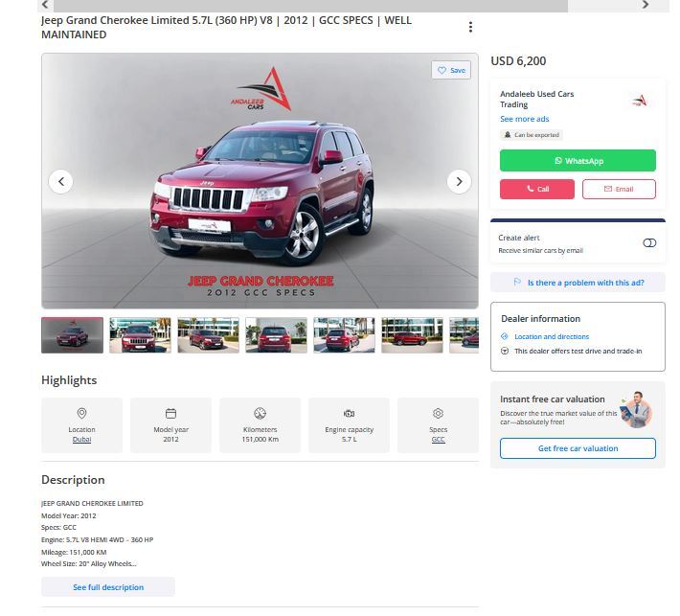Email the dealer
Viewport: 680px width, 616px height.
coord(619,189)
